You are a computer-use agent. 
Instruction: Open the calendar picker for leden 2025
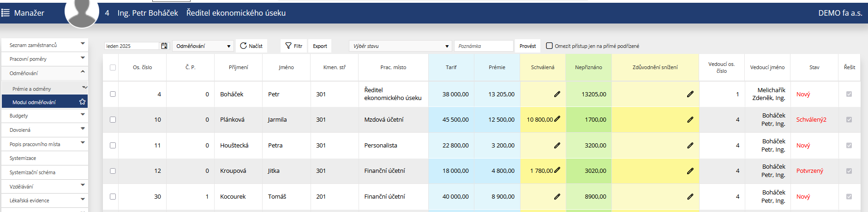164,46
